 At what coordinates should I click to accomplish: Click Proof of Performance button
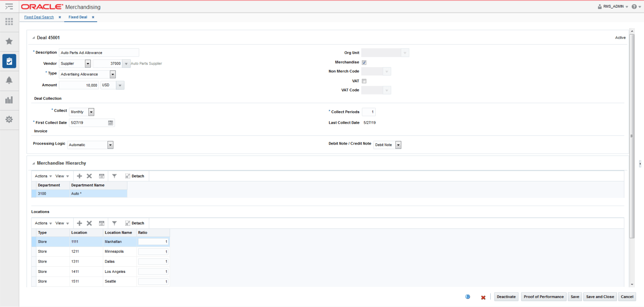543,297
